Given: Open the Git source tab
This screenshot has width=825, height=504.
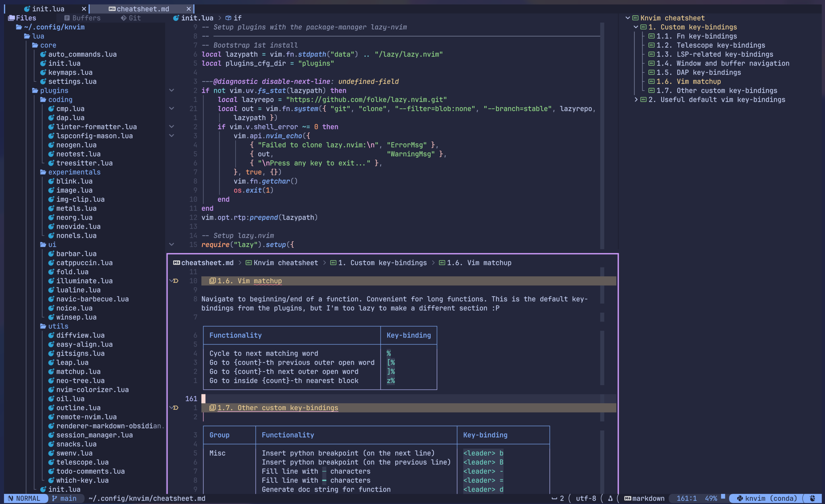Looking at the screenshot, I should [x=131, y=18].
